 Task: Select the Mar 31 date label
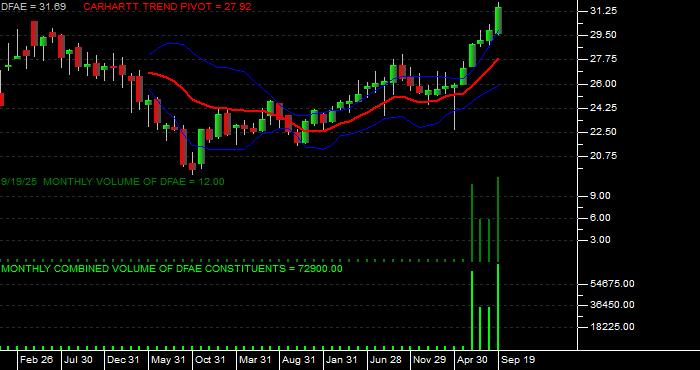(x=255, y=360)
